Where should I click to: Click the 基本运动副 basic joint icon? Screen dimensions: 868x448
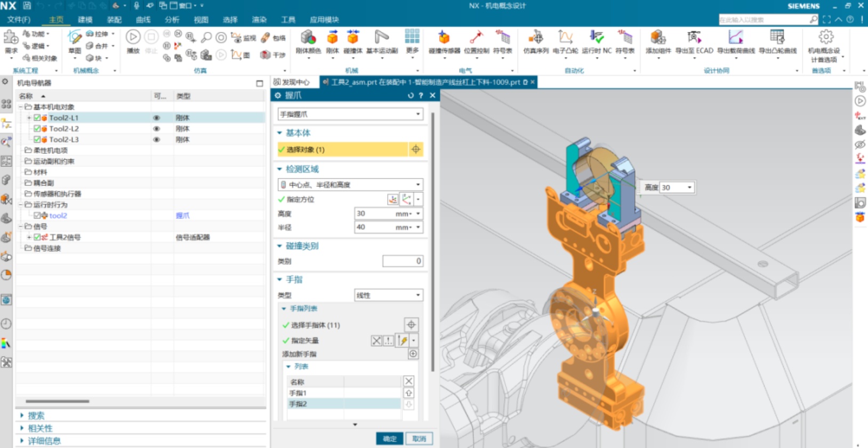pos(381,38)
